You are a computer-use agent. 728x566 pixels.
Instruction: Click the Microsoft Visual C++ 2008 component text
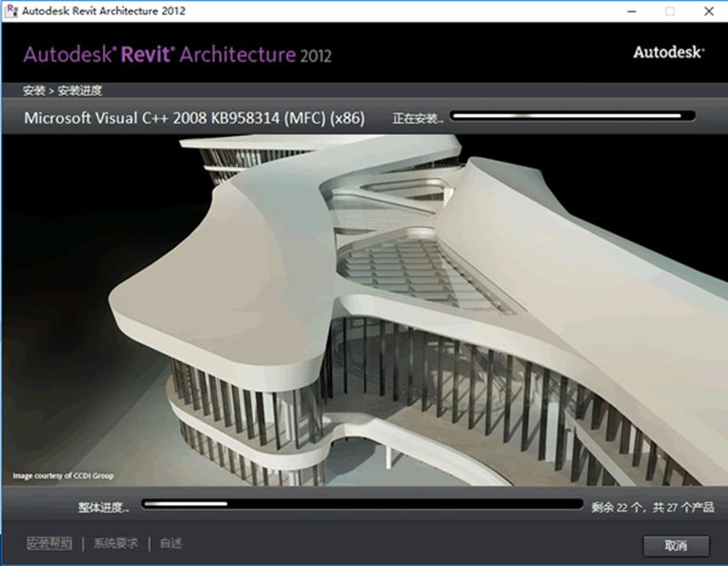[195, 118]
